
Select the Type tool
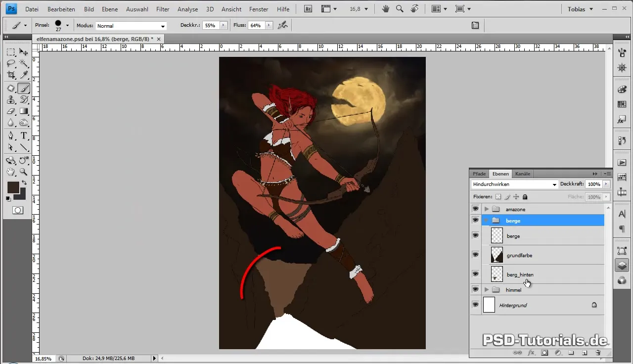click(23, 136)
